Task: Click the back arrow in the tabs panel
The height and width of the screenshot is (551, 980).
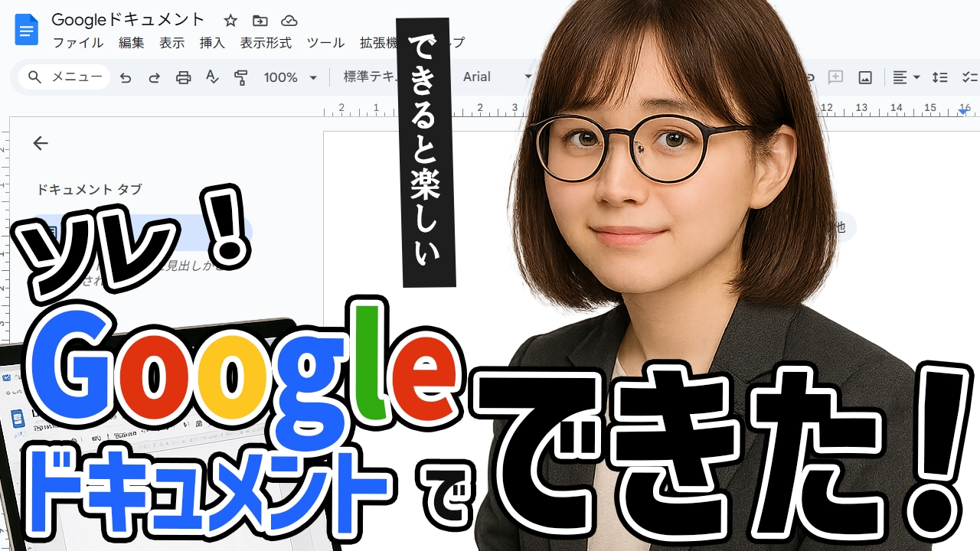Action: click(40, 143)
